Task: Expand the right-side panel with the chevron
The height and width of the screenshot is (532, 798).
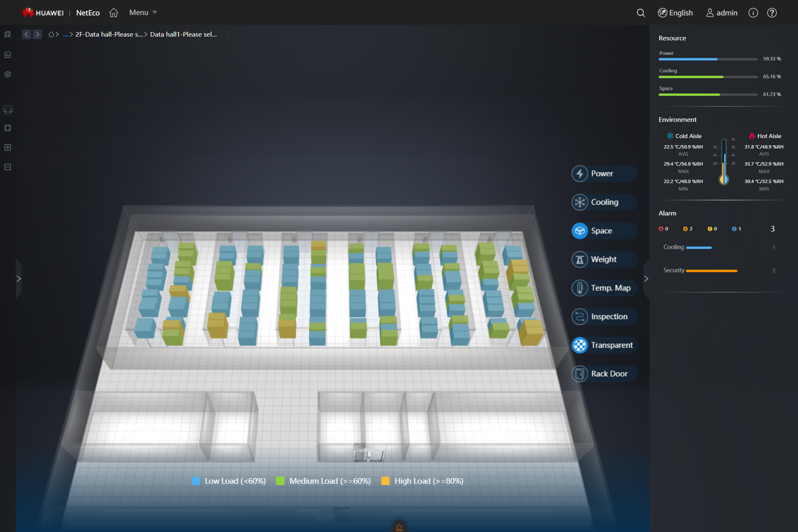Action: point(645,278)
